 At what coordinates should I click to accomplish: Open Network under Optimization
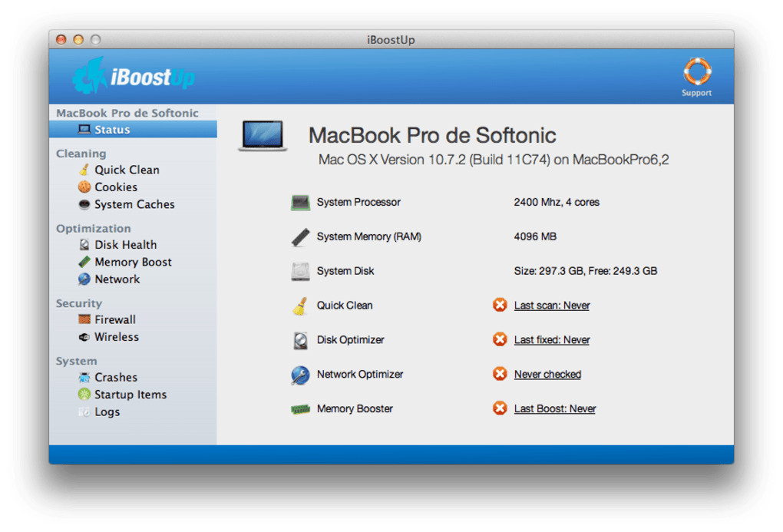pyautogui.click(x=117, y=279)
